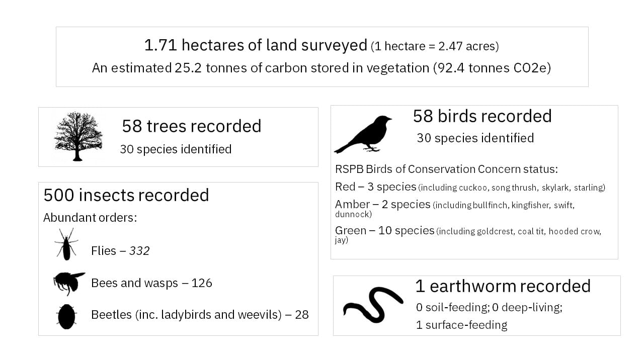Click the 'Flies – 332' text
644x362 pixels.
120,250
